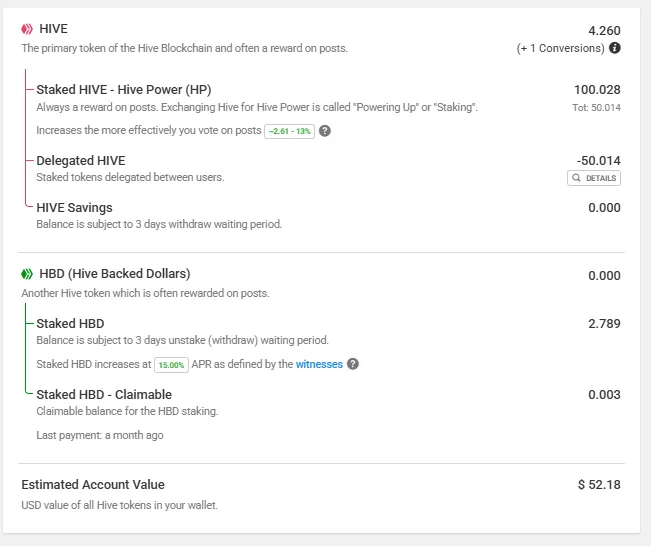
Task: Select Hive Power amount 100.028
Action: [x=597, y=90]
